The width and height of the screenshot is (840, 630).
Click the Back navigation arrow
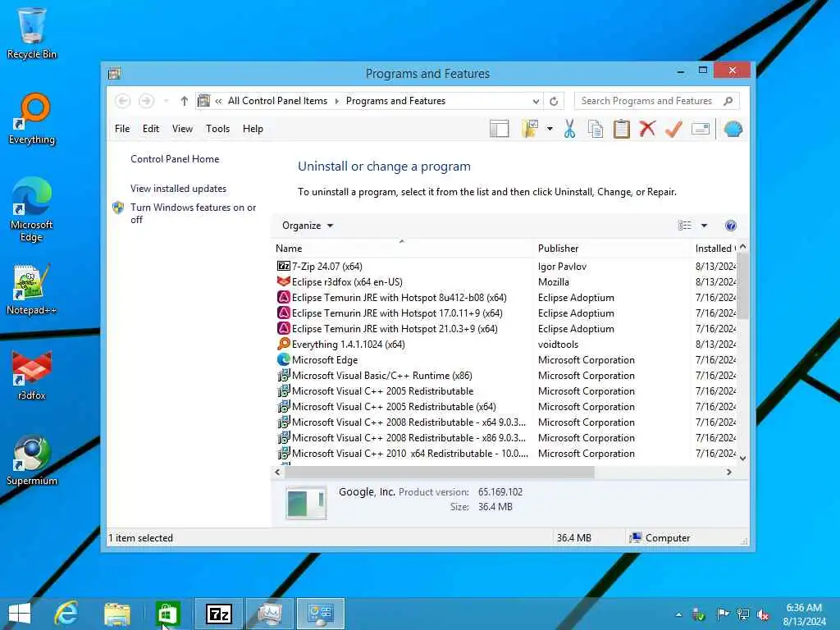coord(123,101)
